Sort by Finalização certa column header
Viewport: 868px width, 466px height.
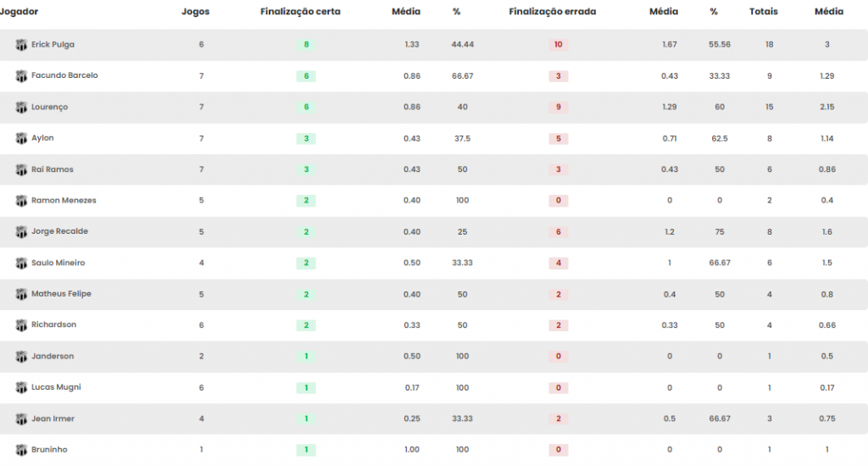pos(301,12)
